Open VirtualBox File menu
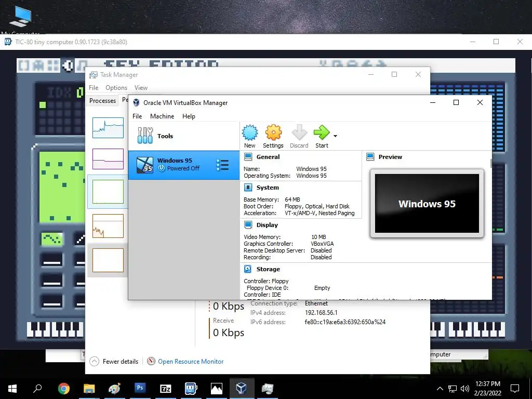The width and height of the screenshot is (532, 399). 137,116
